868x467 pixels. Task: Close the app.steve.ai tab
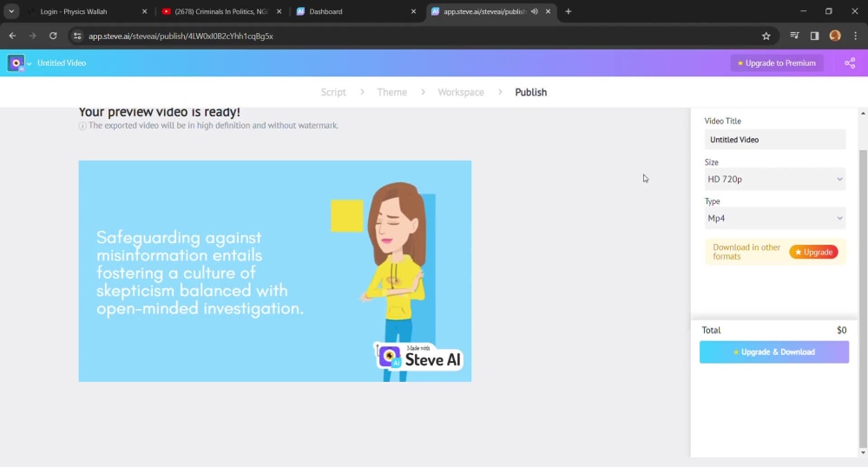click(548, 11)
